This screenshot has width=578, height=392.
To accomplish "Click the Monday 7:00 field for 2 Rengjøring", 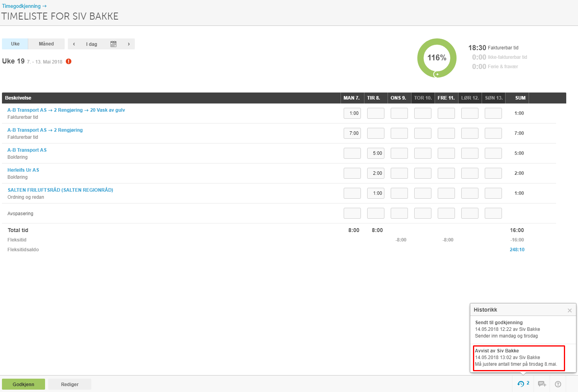I will coord(352,133).
